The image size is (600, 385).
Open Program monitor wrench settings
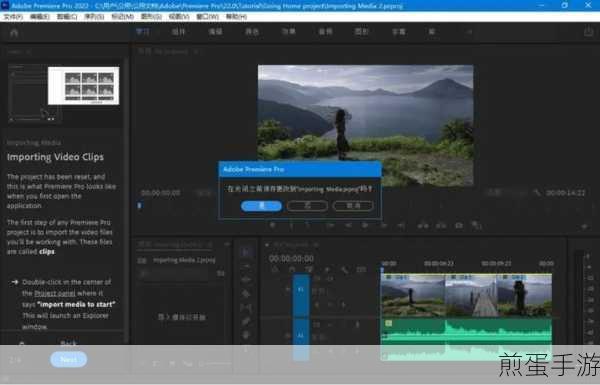coord(537,193)
